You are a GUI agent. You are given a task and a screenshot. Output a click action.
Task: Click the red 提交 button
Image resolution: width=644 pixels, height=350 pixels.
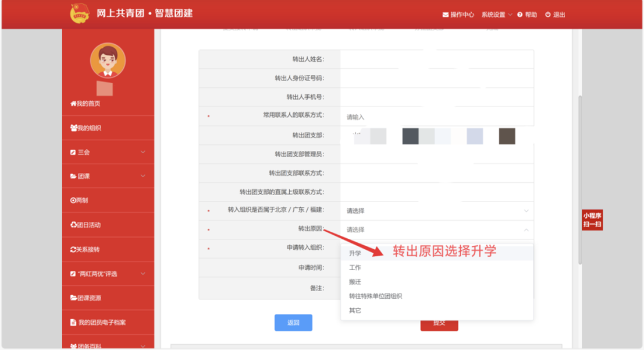click(439, 324)
